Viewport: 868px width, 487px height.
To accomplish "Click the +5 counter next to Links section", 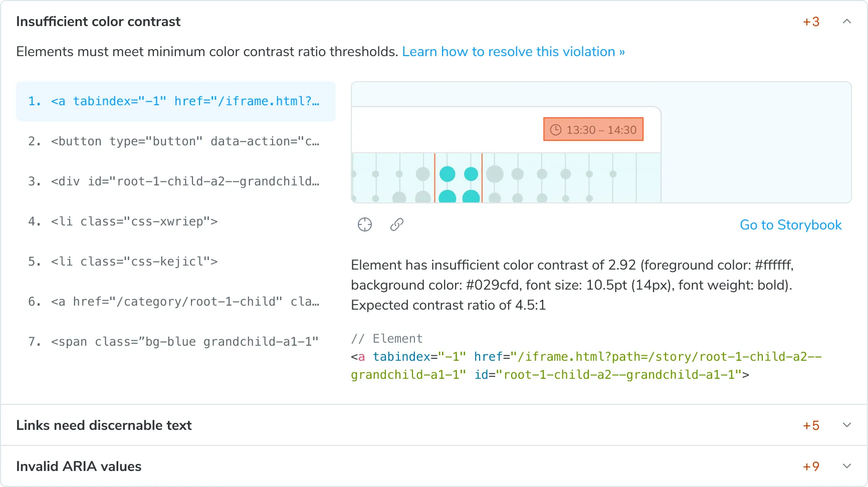I will tap(810, 425).
